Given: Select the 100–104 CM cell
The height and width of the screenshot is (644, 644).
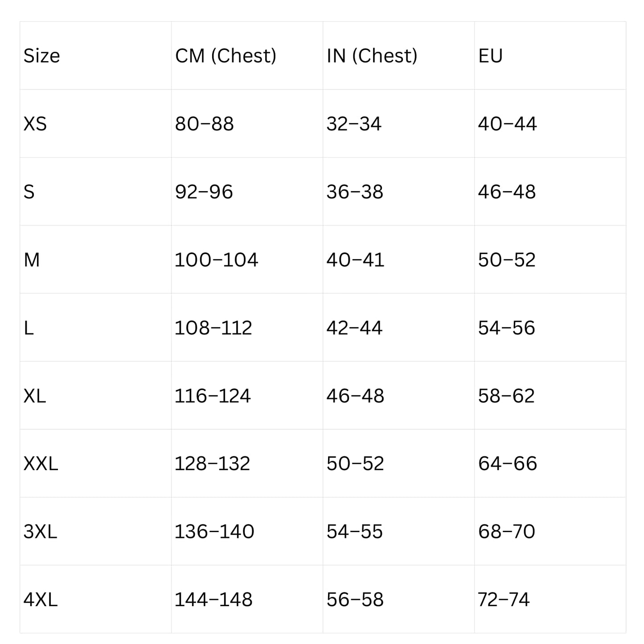Looking at the screenshot, I should pyautogui.click(x=216, y=260).
